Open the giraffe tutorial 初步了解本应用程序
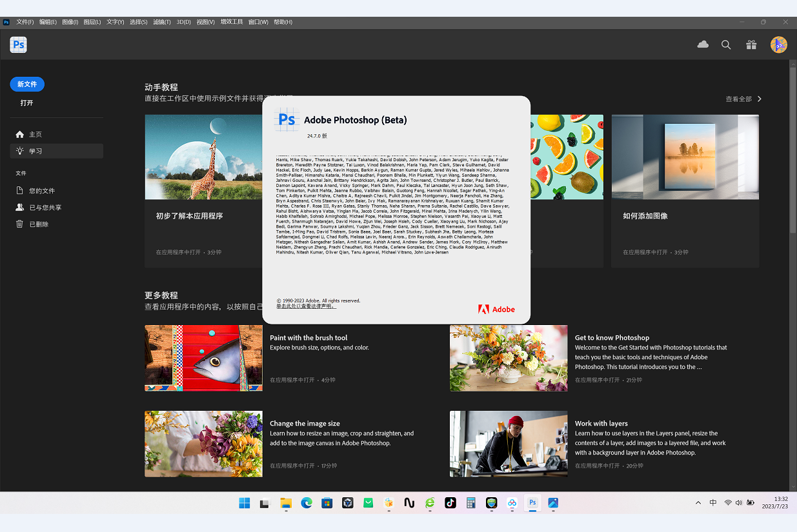Screen dimensions: 797x532 pyautogui.click(x=203, y=191)
